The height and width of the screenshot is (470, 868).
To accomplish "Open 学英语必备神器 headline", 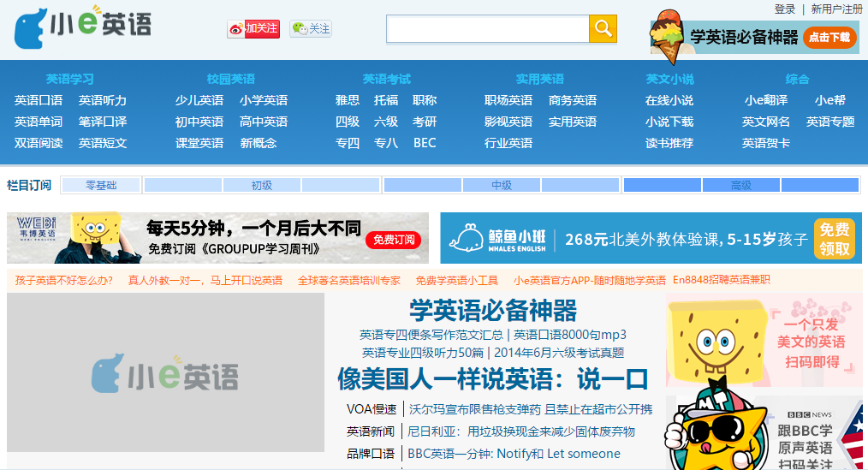I will point(493,311).
